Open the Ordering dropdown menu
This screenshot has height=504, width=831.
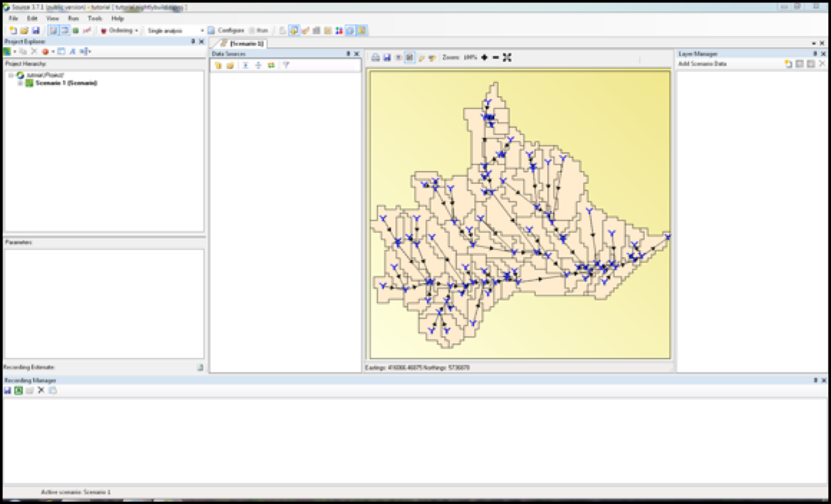pyautogui.click(x=120, y=31)
